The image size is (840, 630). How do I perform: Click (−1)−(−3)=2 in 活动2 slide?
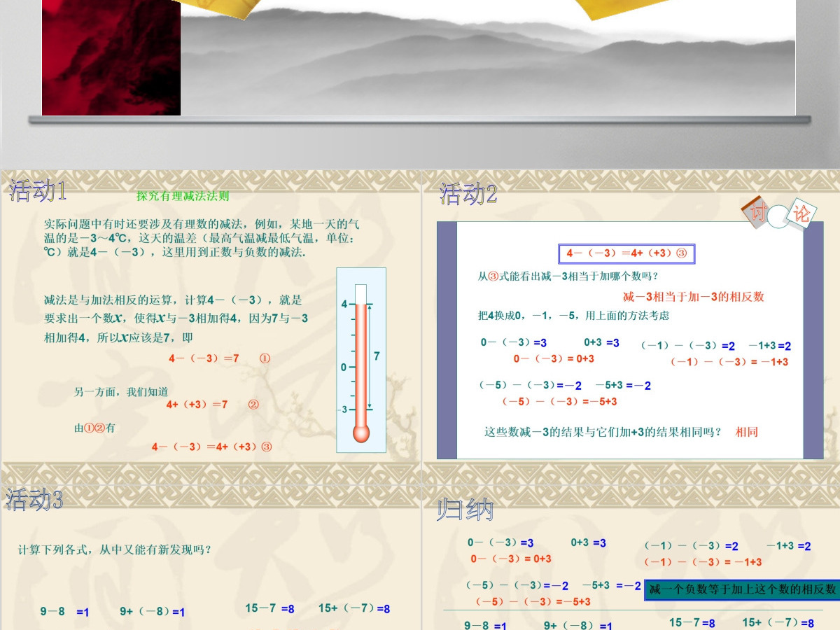(x=688, y=346)
